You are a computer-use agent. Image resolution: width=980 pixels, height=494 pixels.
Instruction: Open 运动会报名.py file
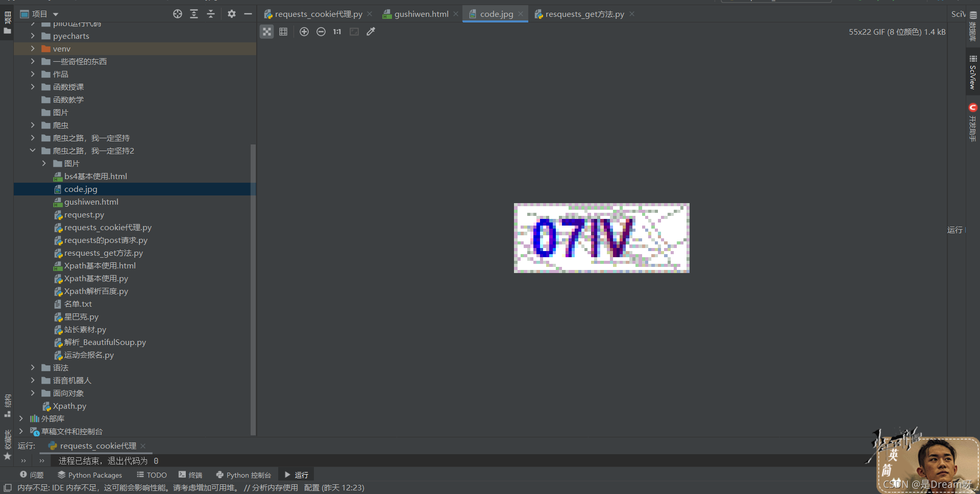coord(89,355)
